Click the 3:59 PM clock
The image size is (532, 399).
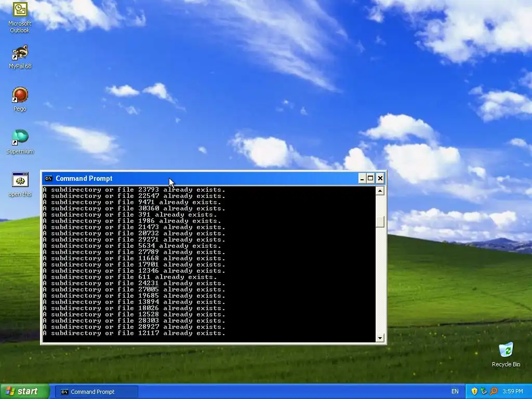[x=513, y=392]
